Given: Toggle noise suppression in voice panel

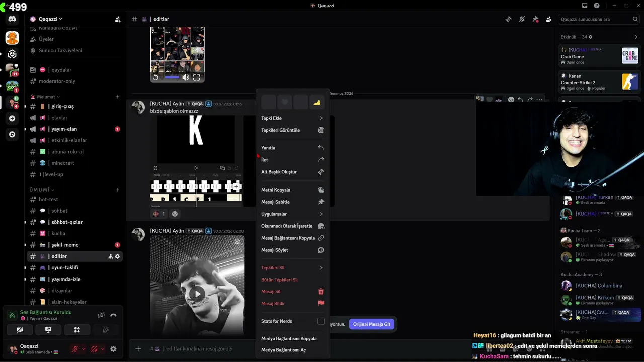Looking at the screenshot, I should [x=101, y=315].
